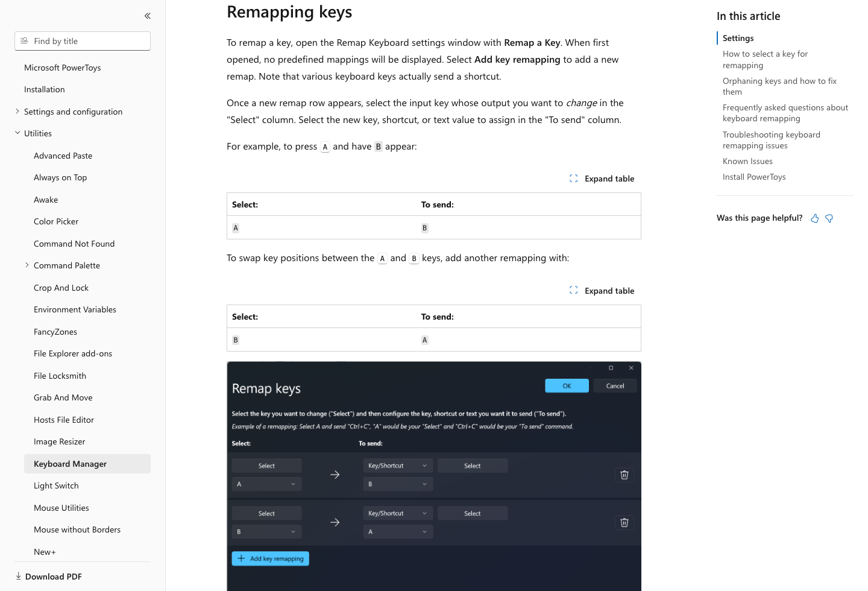
Task: Open the File Locksmith article
Action: tap(60, 376)
